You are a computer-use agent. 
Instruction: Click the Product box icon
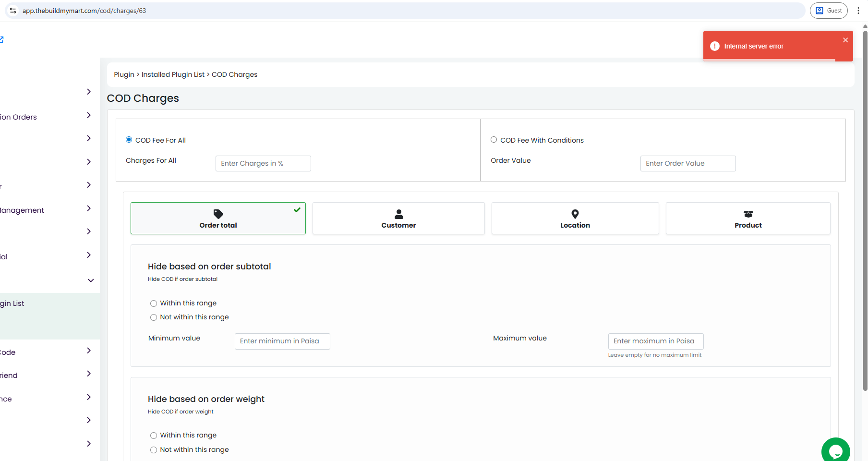click(748, 214)
